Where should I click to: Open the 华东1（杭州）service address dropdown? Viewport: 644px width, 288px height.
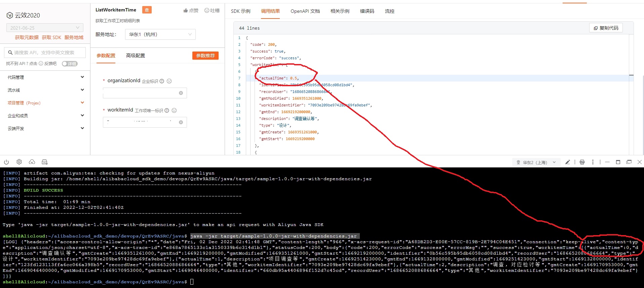coord(160,34)
